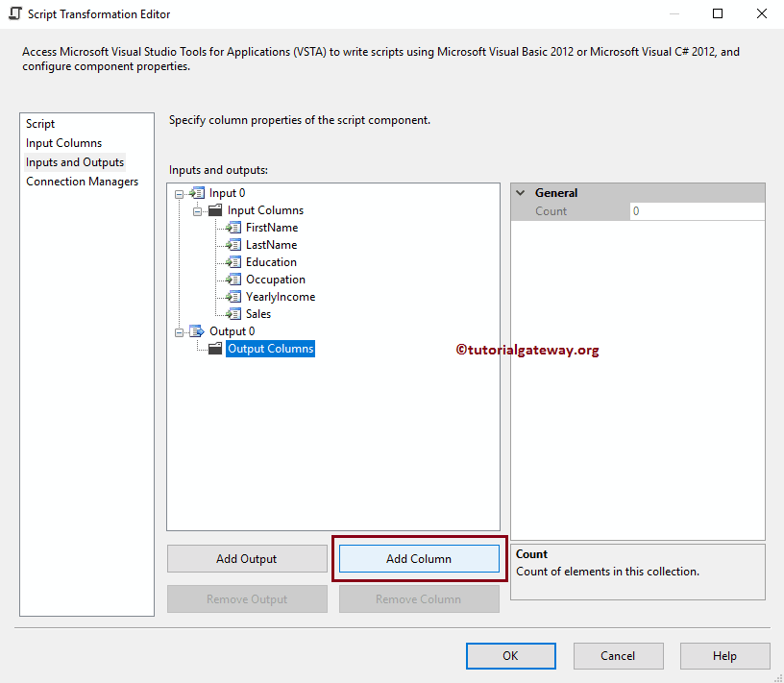Collapse the General properties section
This screenshot has height=683, width=784.
click(x=522, y=192)
